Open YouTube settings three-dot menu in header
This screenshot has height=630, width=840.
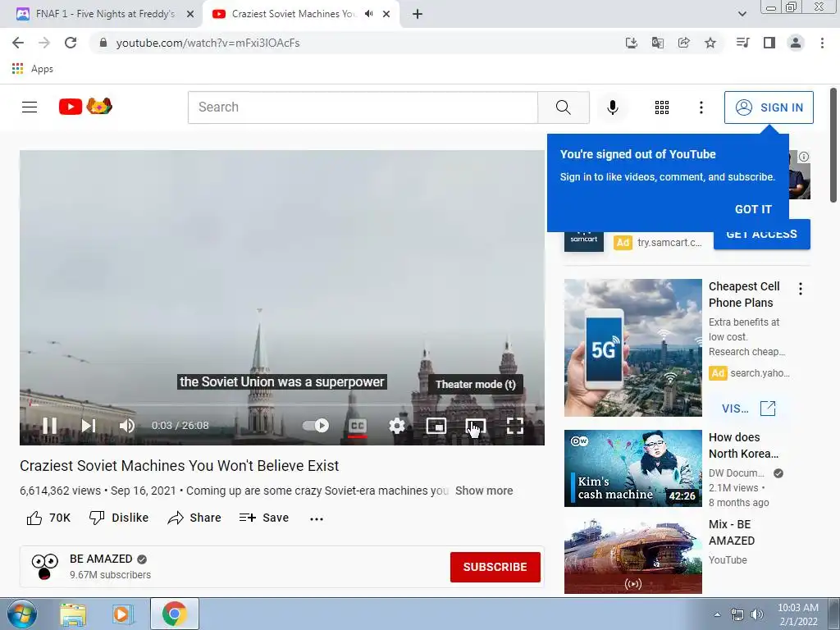(x=701, y=107)
